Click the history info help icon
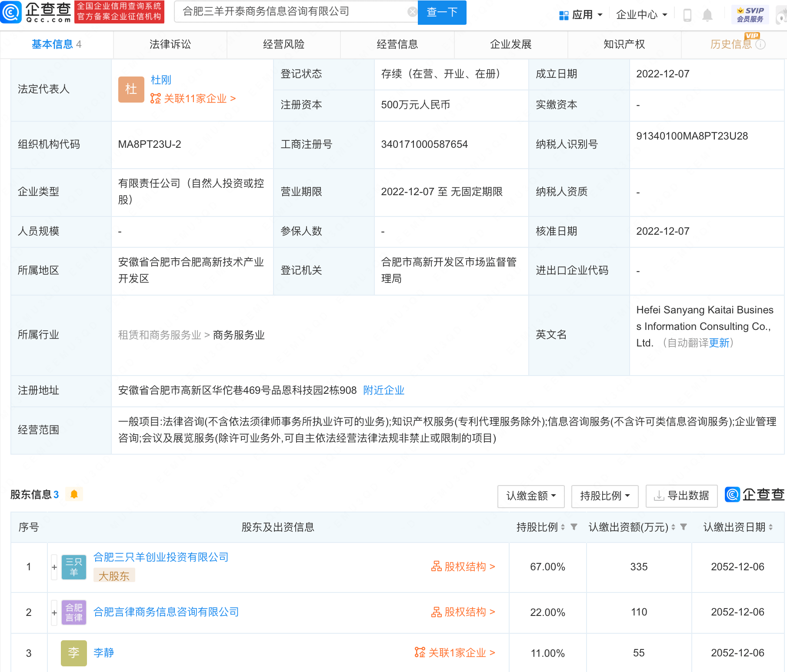This screenshot has height=672, width=787. pos(760,44)
